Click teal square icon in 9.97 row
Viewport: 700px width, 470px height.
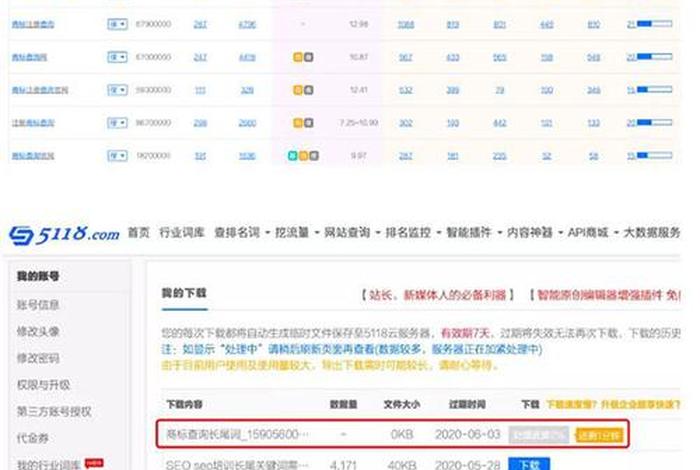[292, 156]
